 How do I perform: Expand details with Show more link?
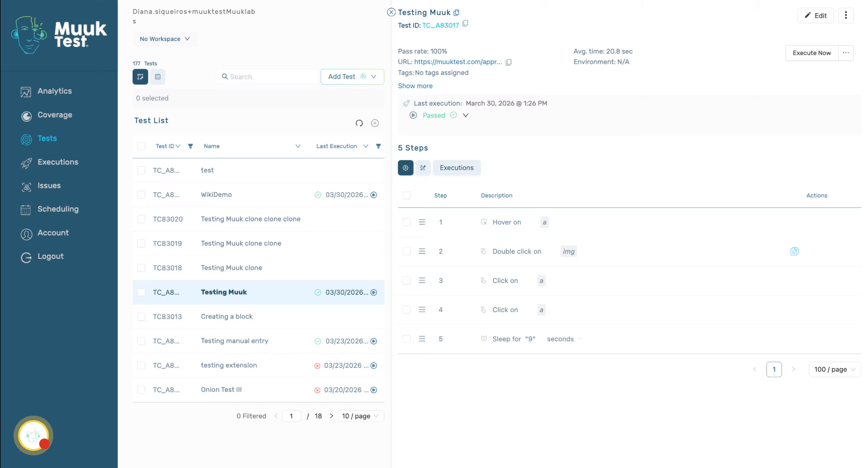(415, 86)
